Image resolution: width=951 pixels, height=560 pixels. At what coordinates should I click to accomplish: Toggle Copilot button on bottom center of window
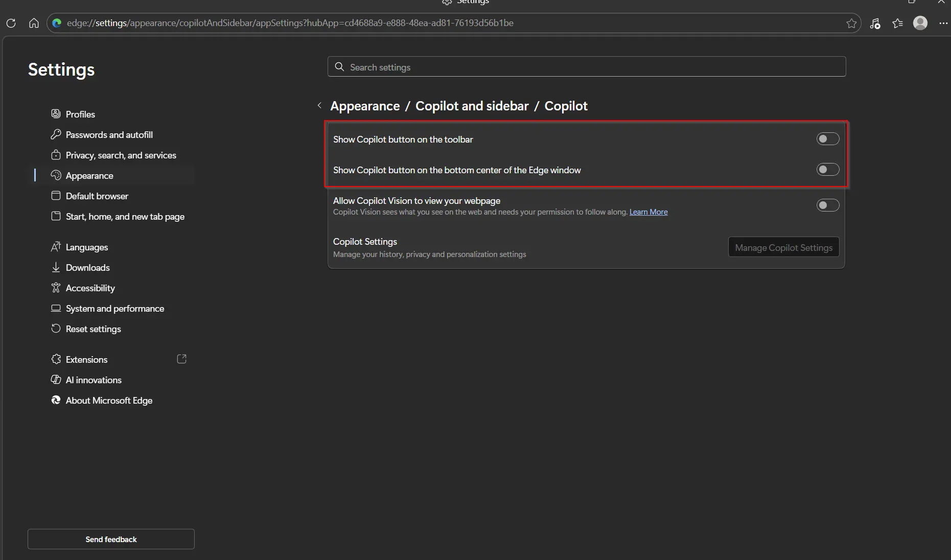tap(827, 170)
